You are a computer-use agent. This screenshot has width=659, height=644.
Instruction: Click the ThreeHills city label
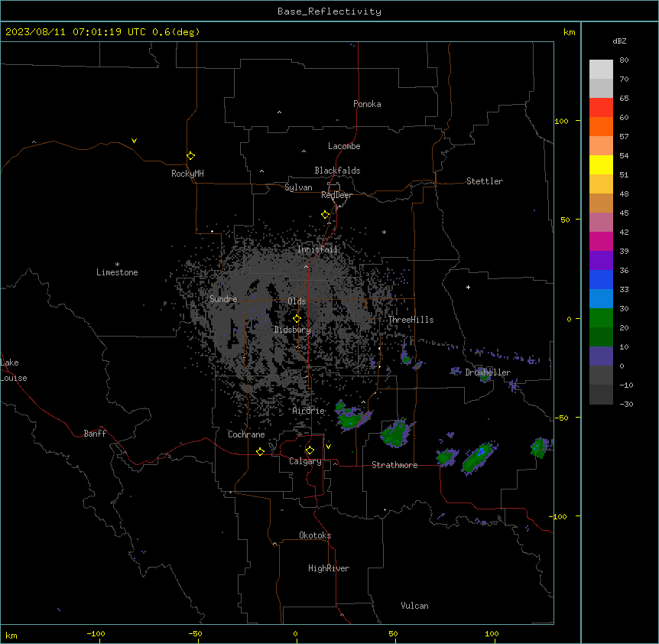click(411, 320)
